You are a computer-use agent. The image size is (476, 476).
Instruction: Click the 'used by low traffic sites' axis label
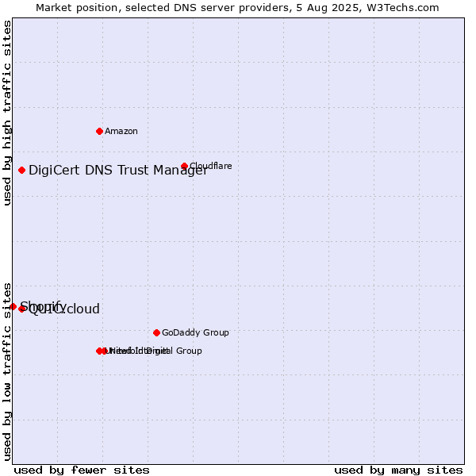point(7,373)
